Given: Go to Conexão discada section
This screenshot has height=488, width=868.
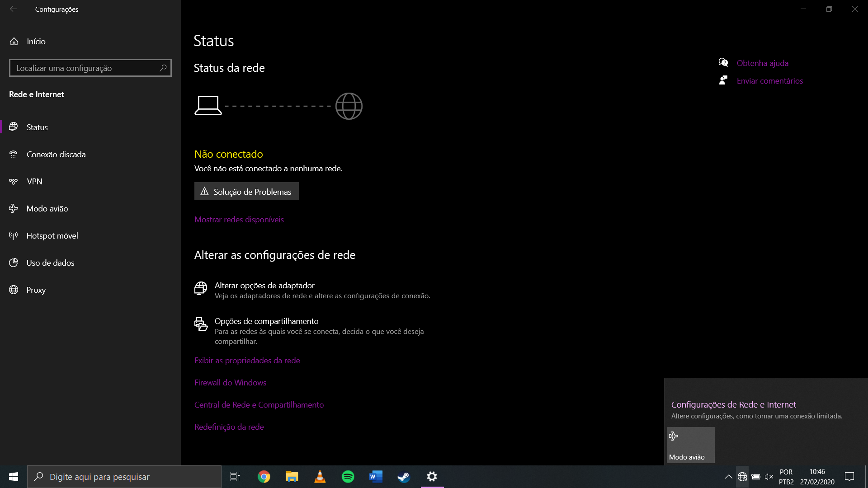Looking at the screenshot, I should [56, 154].
